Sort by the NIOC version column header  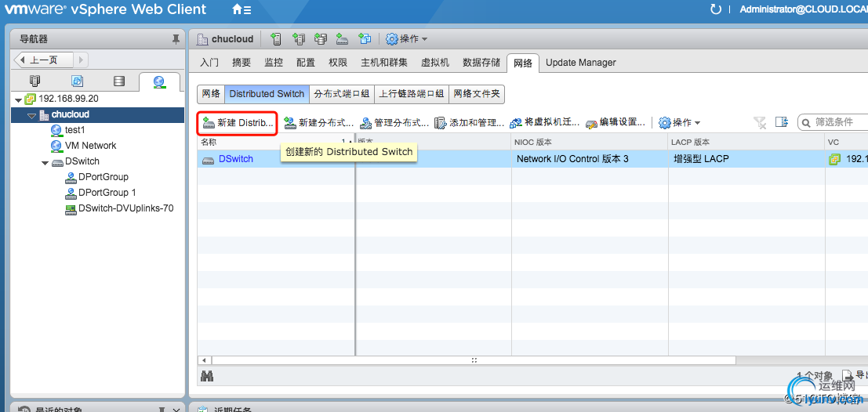(590, 142)
